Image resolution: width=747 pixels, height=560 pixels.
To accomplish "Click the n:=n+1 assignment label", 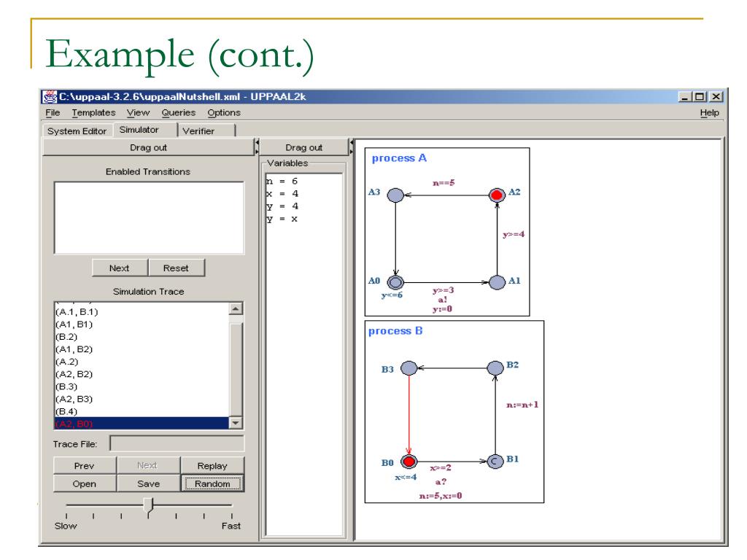I will [522, 405].
